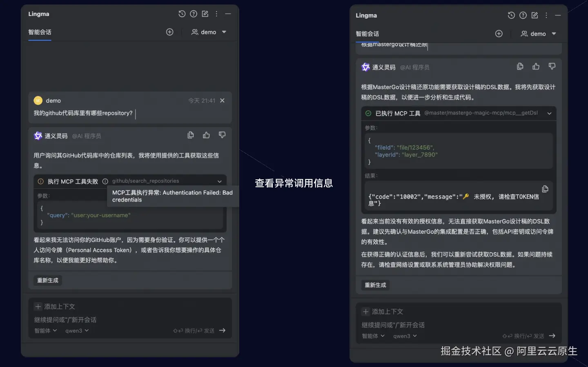
Task: Open 智能体 mode dropdown in MasterGo conversation panel
Action: pos(373,336)
